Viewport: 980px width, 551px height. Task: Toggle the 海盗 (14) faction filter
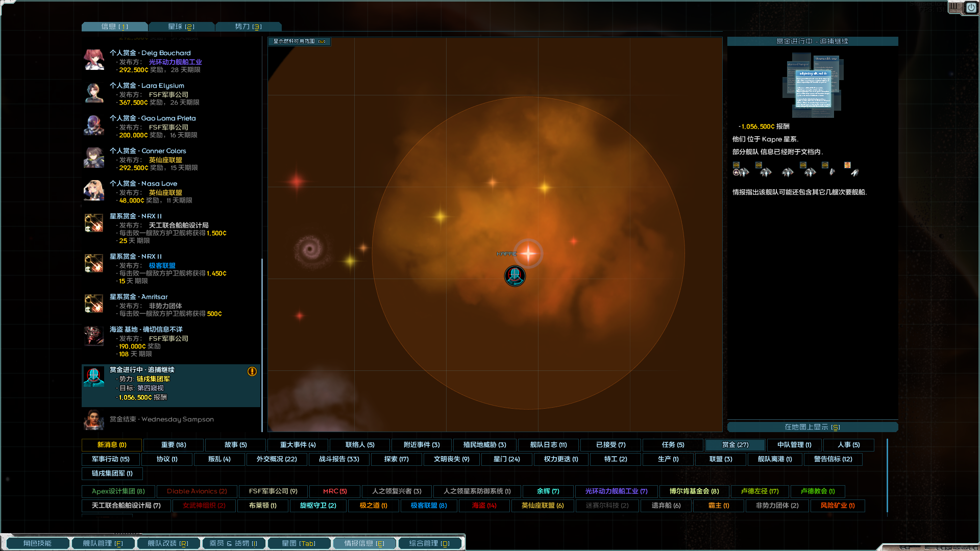(x=484, y=506)
